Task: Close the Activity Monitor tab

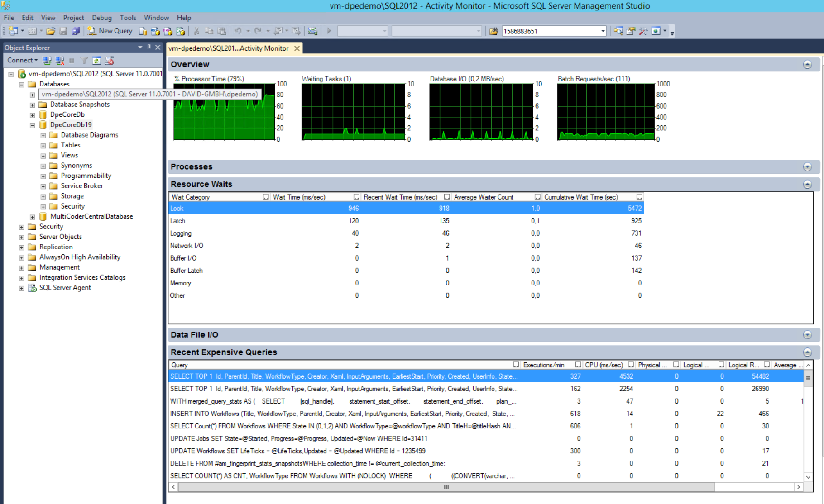Action: (297, 48)
